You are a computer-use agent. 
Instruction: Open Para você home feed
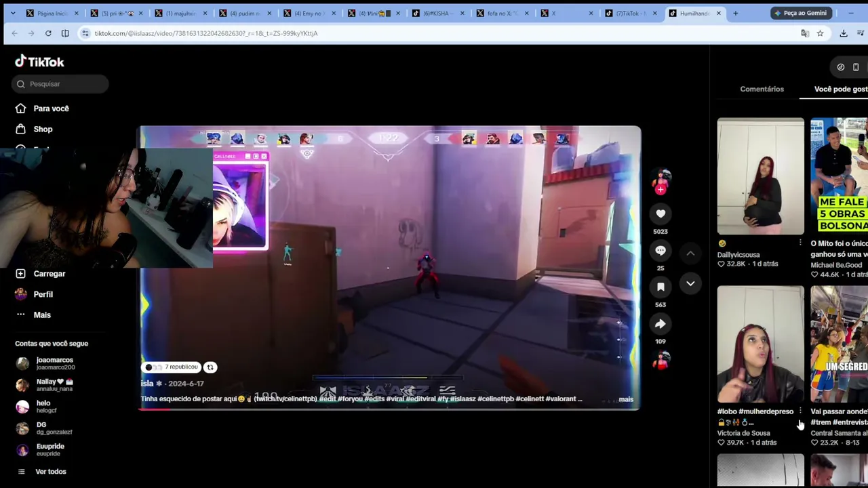42,108
